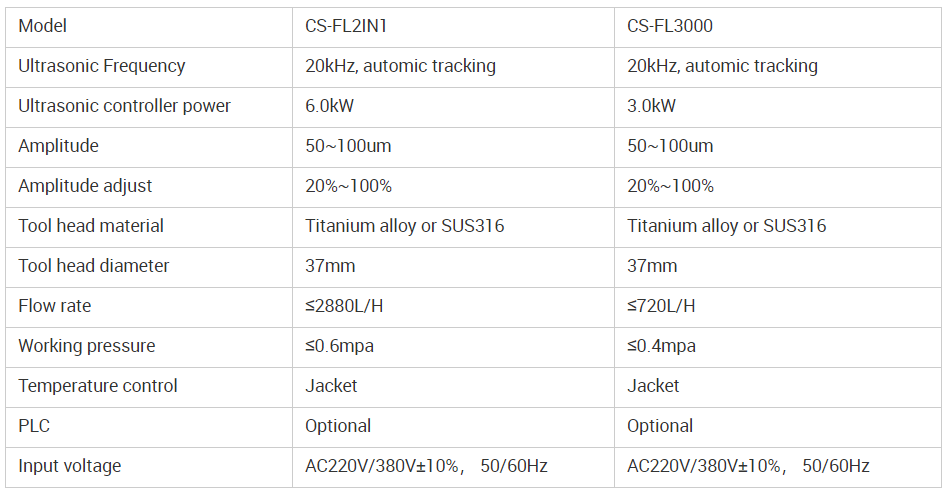
Task: Click the Working pressure row label
Action: pos(86,346)
